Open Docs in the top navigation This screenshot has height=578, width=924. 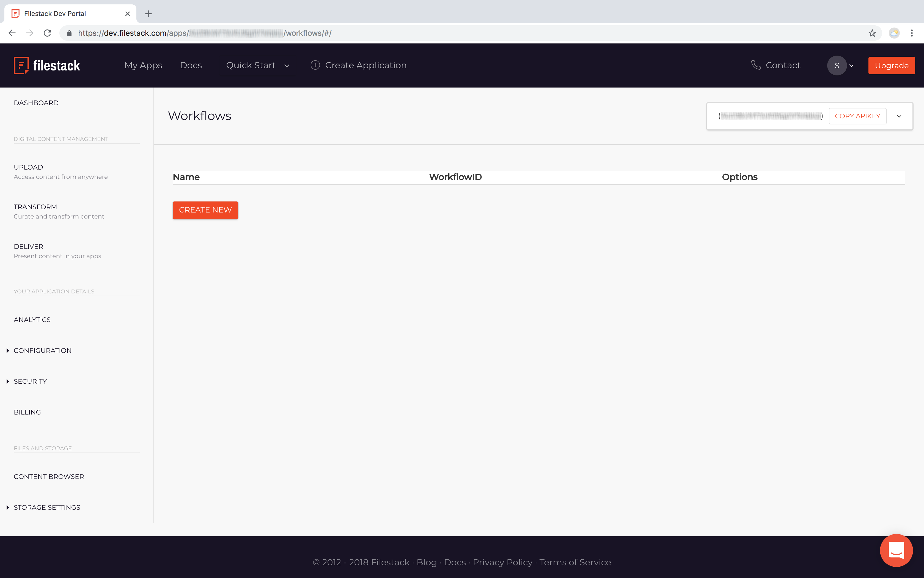[191, 66]
